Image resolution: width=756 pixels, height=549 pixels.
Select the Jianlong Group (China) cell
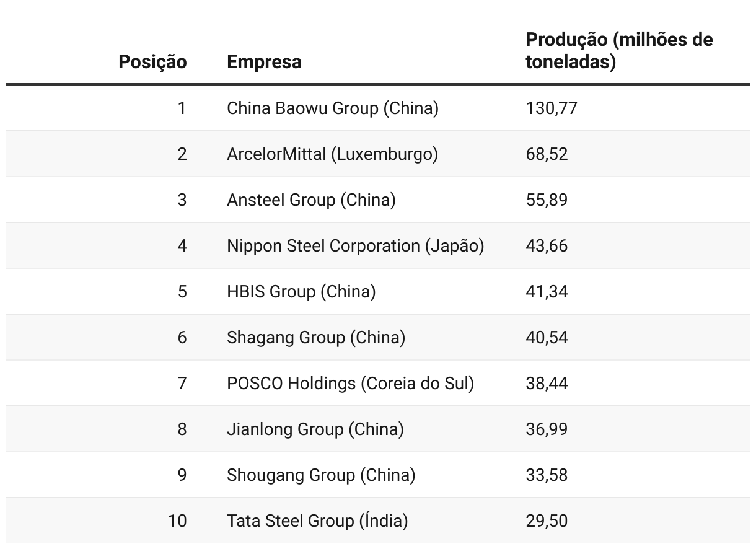[x=315, y=429]
